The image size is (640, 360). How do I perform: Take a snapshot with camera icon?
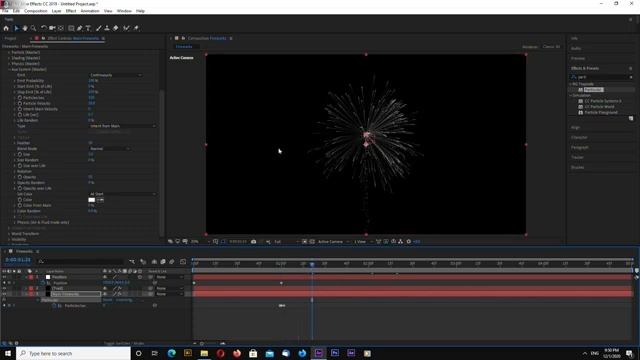pyautogui.click(x=253, y=242)
